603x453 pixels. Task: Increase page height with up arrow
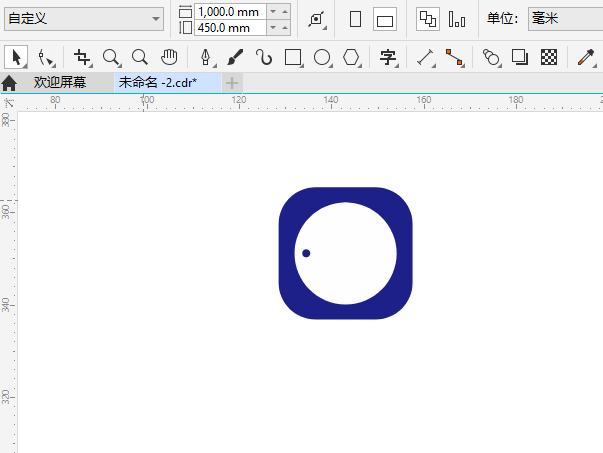point(285,28)
